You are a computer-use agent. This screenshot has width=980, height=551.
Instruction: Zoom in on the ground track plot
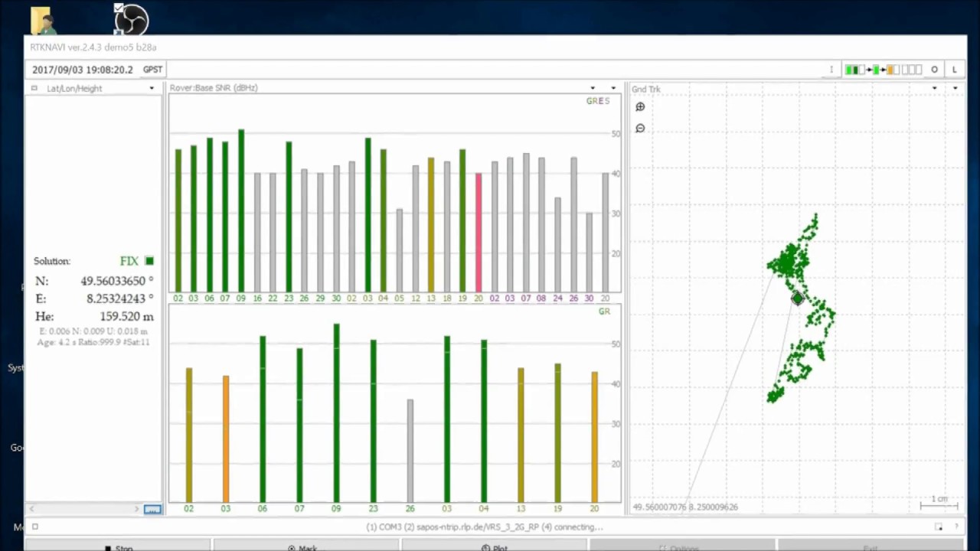(x=640, y=107)
